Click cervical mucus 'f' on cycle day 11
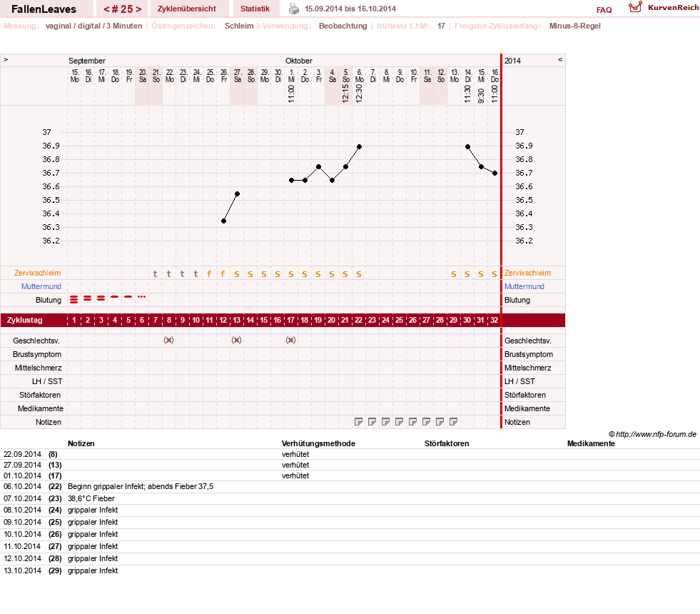700x614 pixels. [209, 273]
